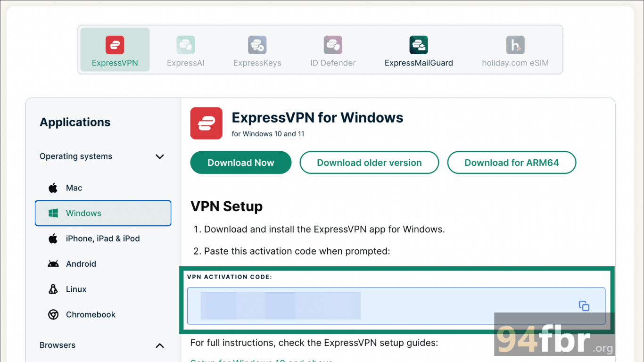Screen dimensions: 644x362
Task: Click the Download Now button
Action: (x=241, y=163)
